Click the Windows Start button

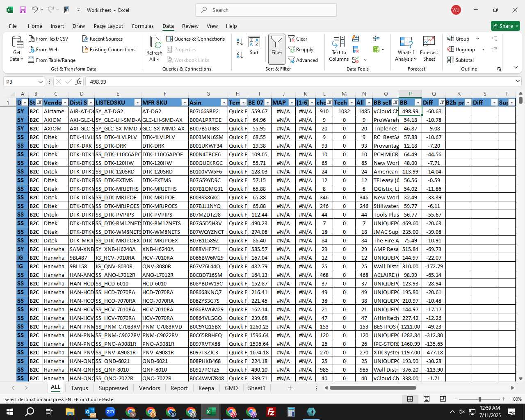pos(10,412)
